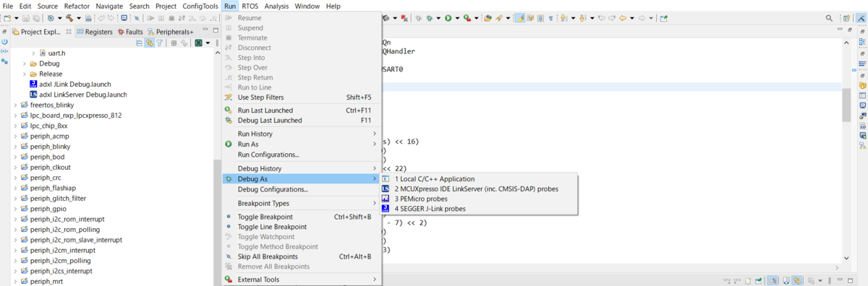Expand the Debug folder in tree
Screen dimensions: 868x286
point(24,64)
